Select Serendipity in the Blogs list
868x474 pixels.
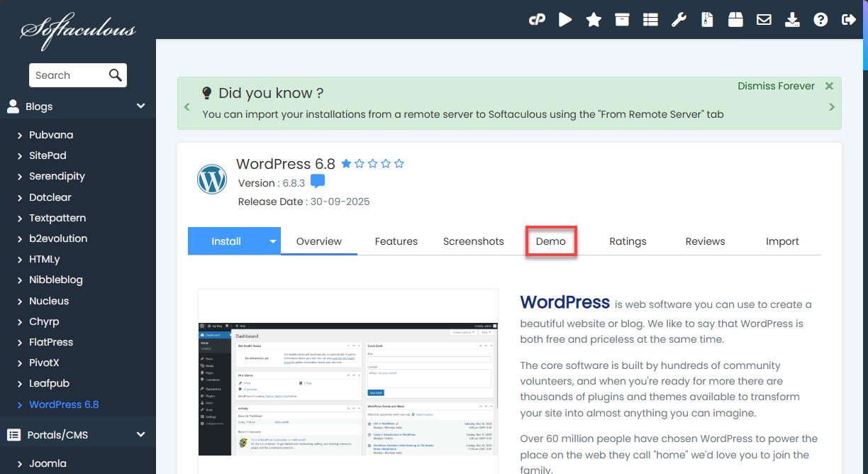[x=57, y=176]
